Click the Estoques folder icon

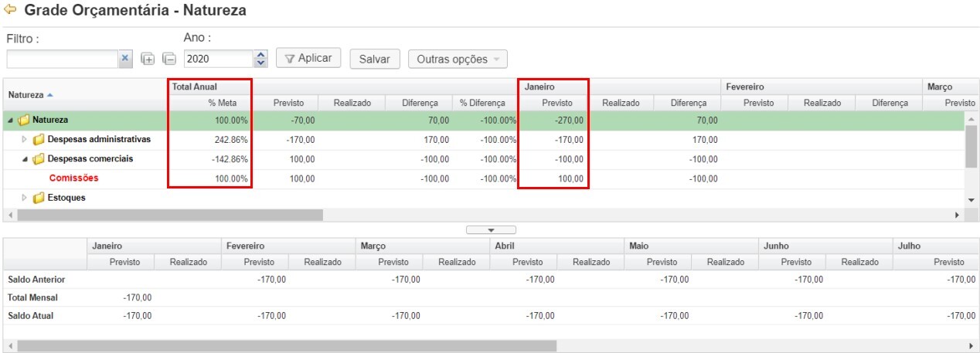tap(38, 198)
